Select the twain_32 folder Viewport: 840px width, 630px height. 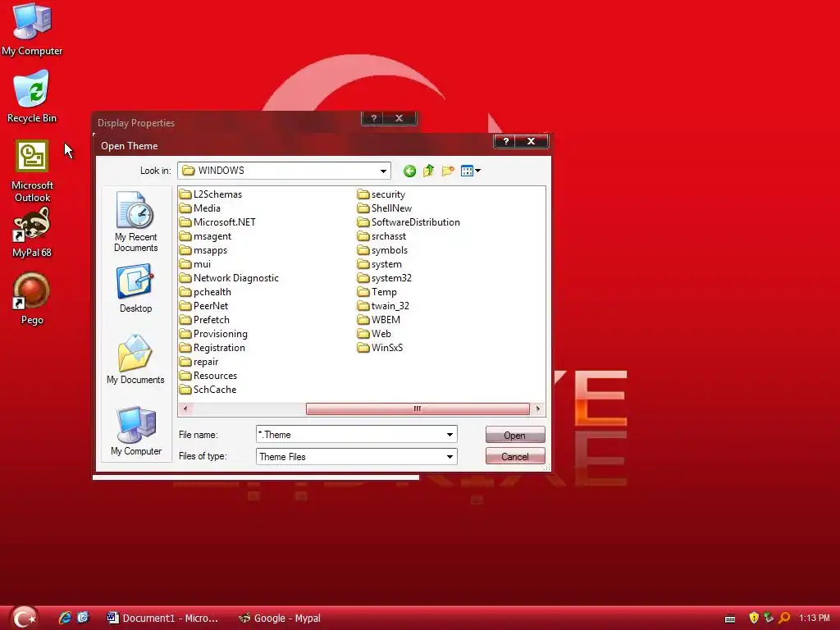point(384,305)
